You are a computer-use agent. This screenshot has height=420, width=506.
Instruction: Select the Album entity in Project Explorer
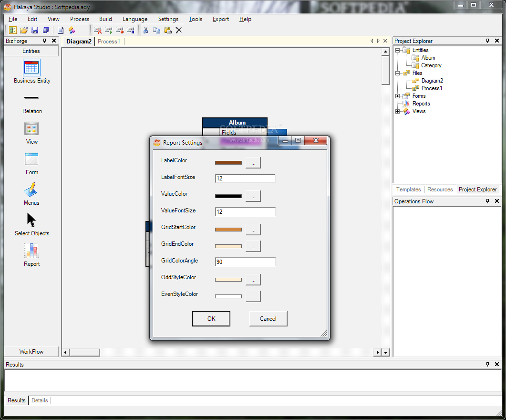[428, 58]
